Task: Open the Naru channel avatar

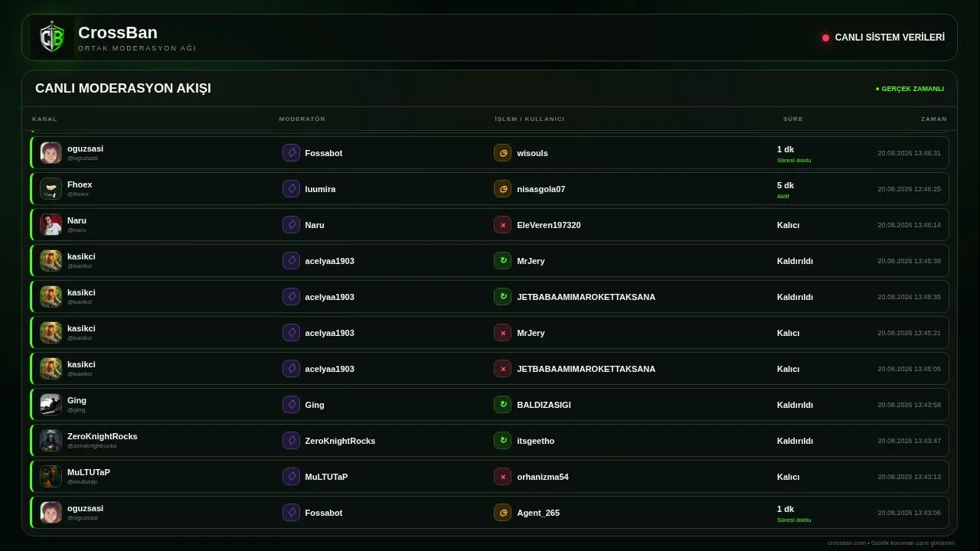Action: [51, 225]
